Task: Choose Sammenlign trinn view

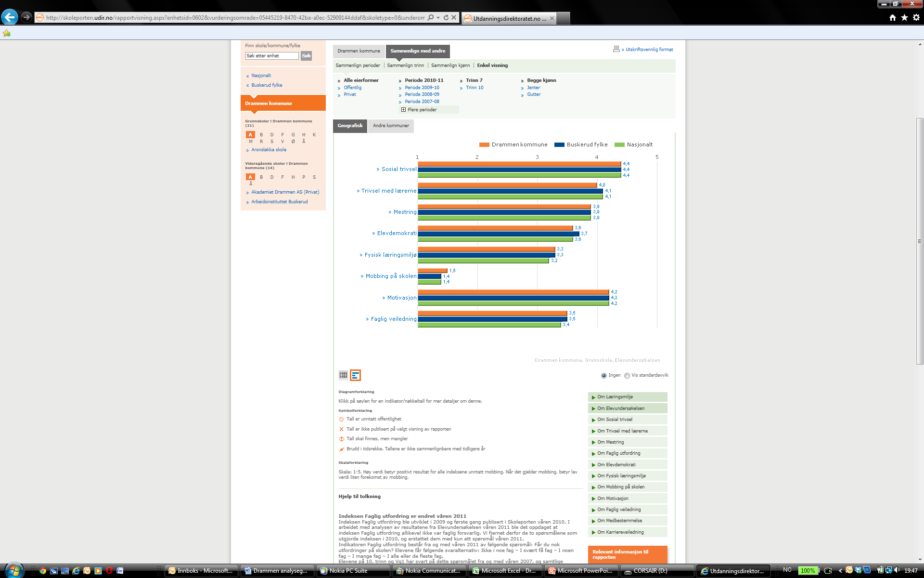Action: pos(406,66)
